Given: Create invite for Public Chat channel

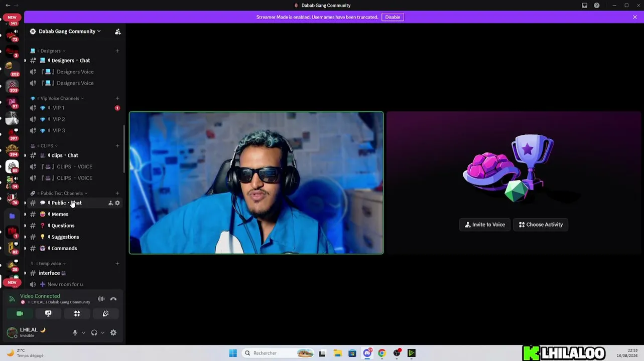Looking at the screenshot, I should click(110, 203).
